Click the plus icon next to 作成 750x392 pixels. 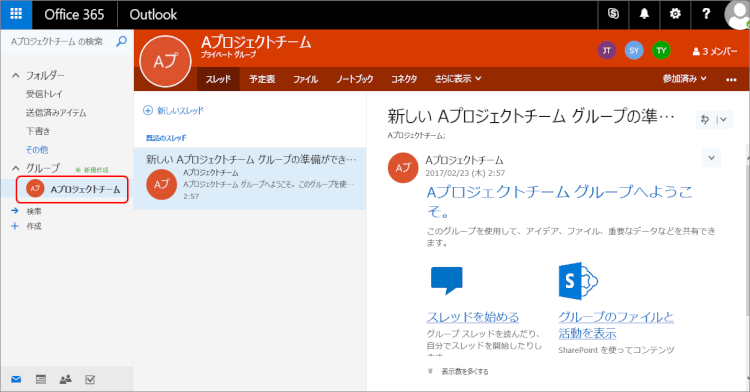15,226
